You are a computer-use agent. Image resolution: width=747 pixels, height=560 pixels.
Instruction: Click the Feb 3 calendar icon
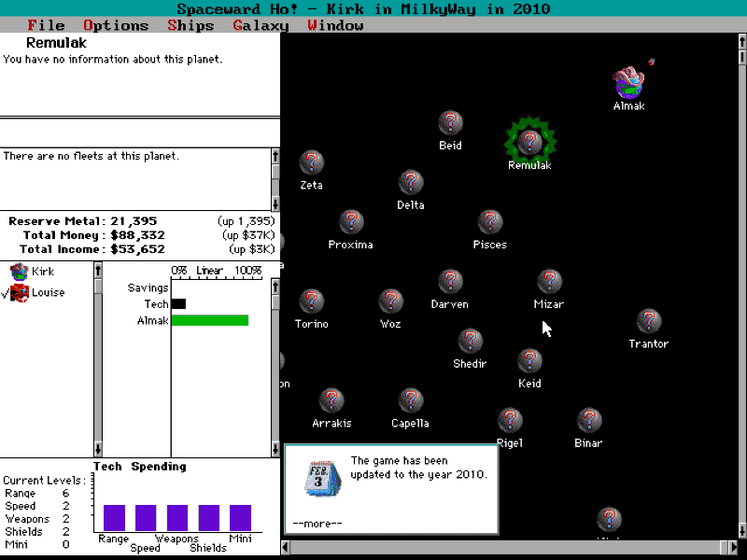click(x=322, y=479)
